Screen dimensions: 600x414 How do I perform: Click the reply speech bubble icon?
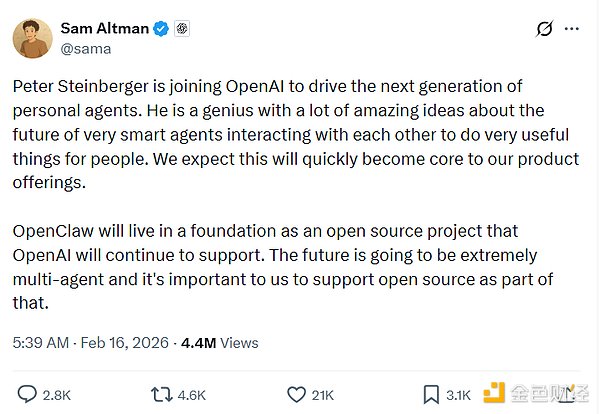click(29, 394)
